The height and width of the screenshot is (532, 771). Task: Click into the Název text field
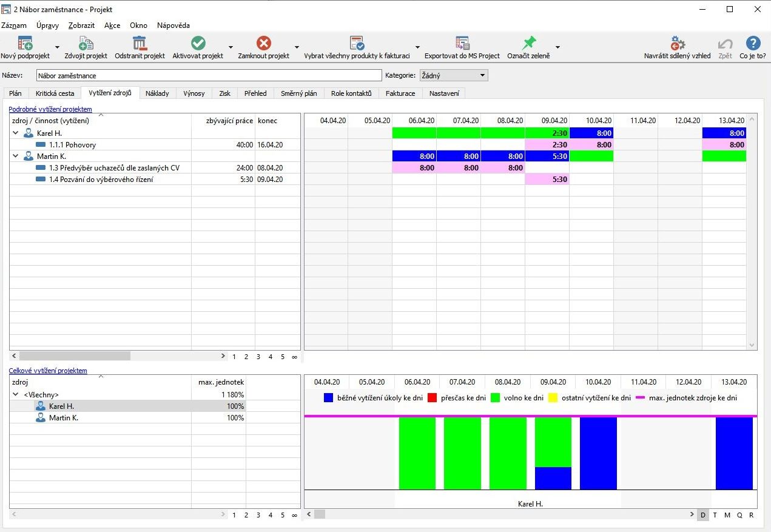209,76
